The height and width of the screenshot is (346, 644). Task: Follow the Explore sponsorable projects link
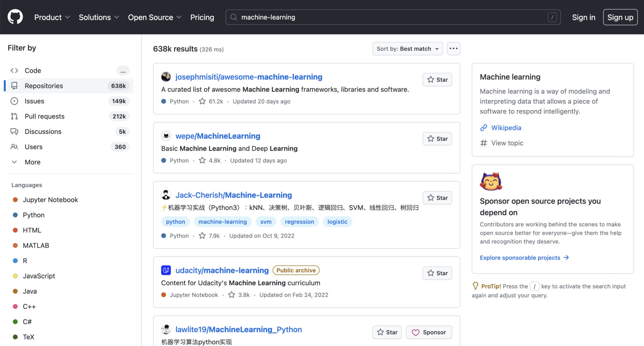[520, 258]
